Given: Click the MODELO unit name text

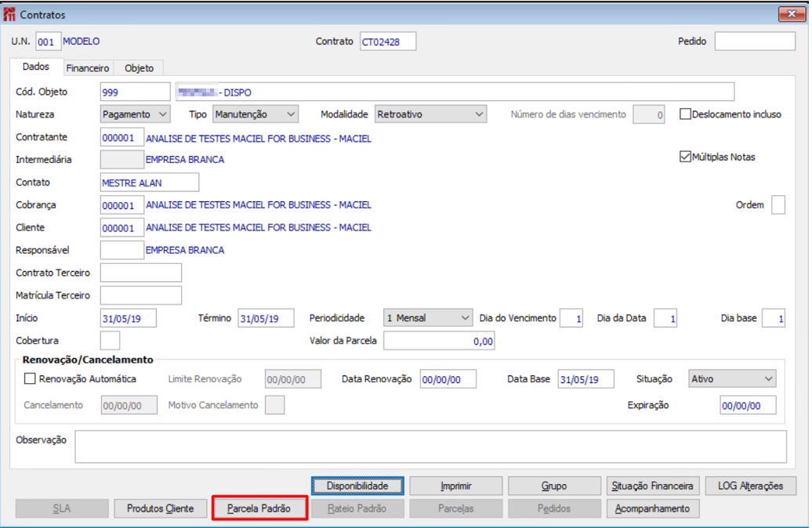Looking at the screenshot, I should click(82, 42).
